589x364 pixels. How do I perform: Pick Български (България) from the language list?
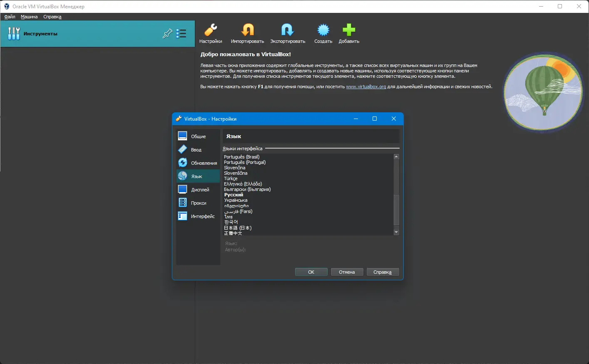247,189
